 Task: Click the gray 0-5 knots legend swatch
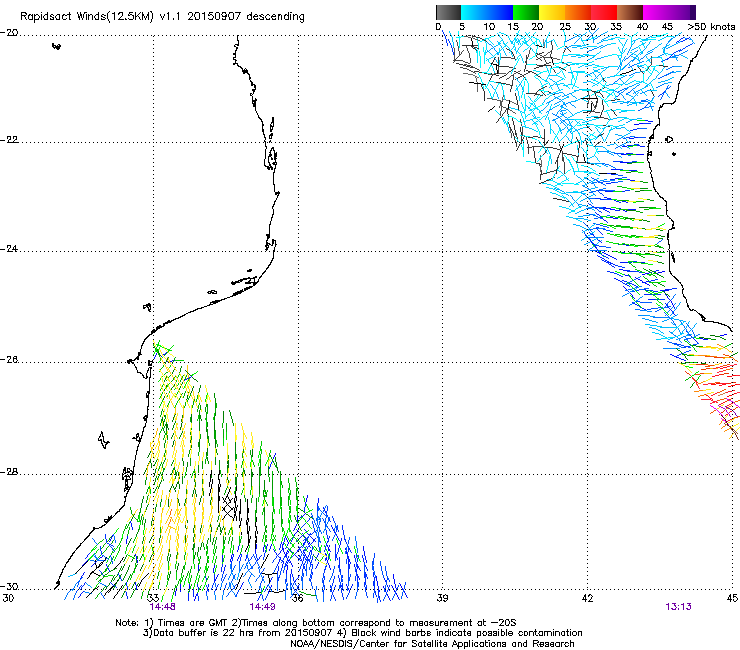(448, 12)
